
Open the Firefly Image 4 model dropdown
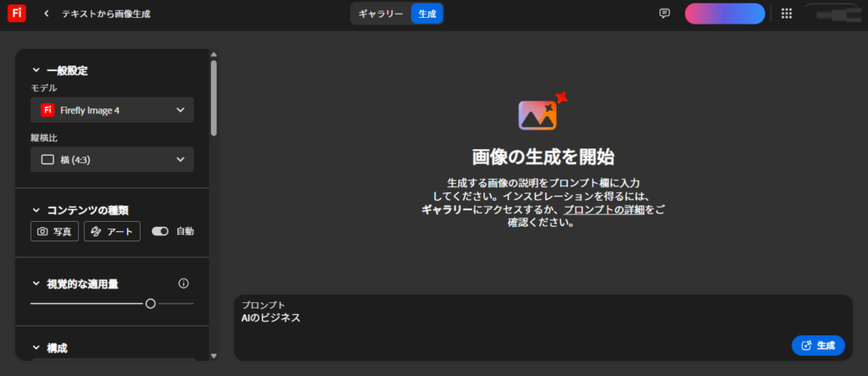(x=112, y=110)
